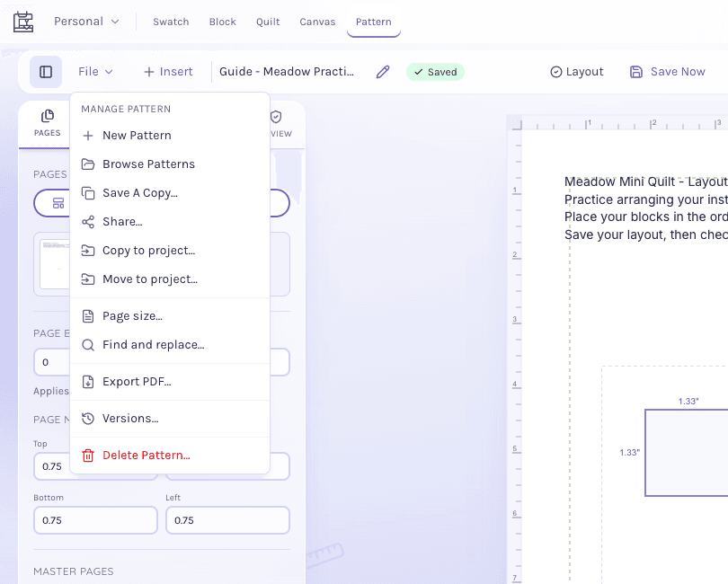Open the Layout check button
The image size is (728, 584).
click(x=577, y=72)
